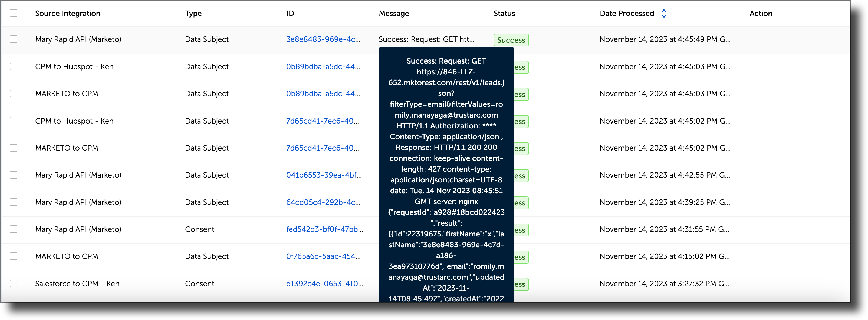
Task: Check the Mary Rapid API Consent row checkbox
Action: pos(14,229)
